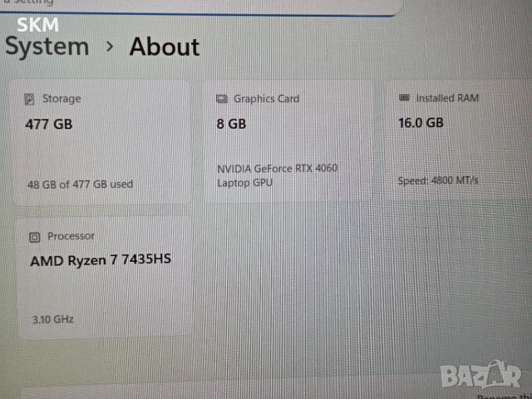Image resolution: width=532 pixels, height=399 pixels.
Task: Select the Graphics Card label
Action: [266, 99]
